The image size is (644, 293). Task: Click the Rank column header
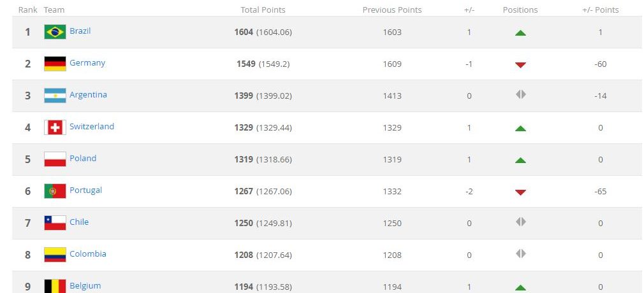27,10
